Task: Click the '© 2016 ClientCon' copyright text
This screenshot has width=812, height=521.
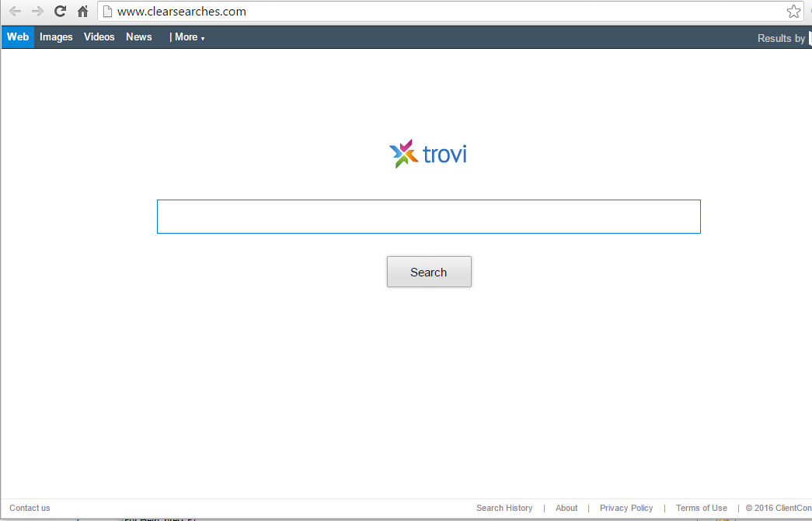Action: [x=779, y=508]
